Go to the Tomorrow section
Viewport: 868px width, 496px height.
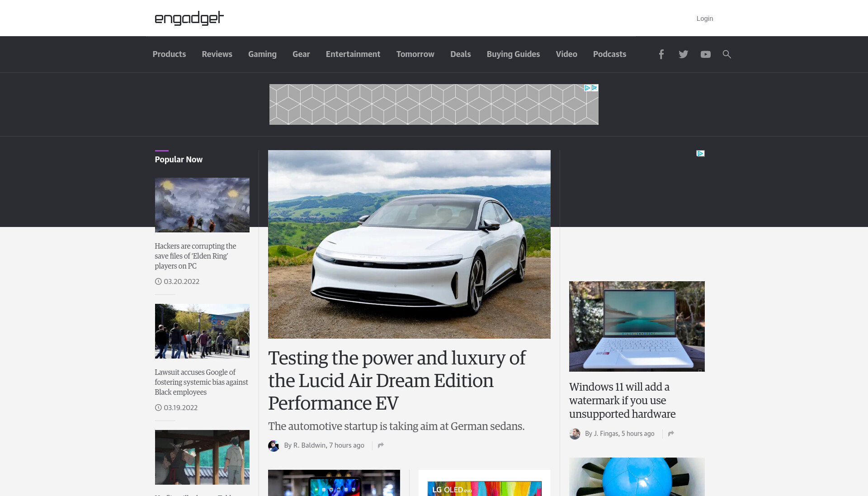(x=415, y=54)
